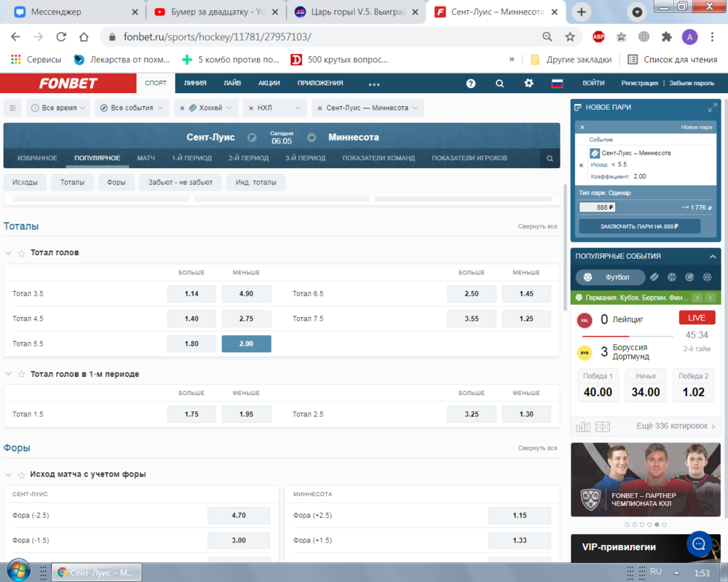Open the Chrome three-dot menu
The image size is (728, 582).
[712, 36]
